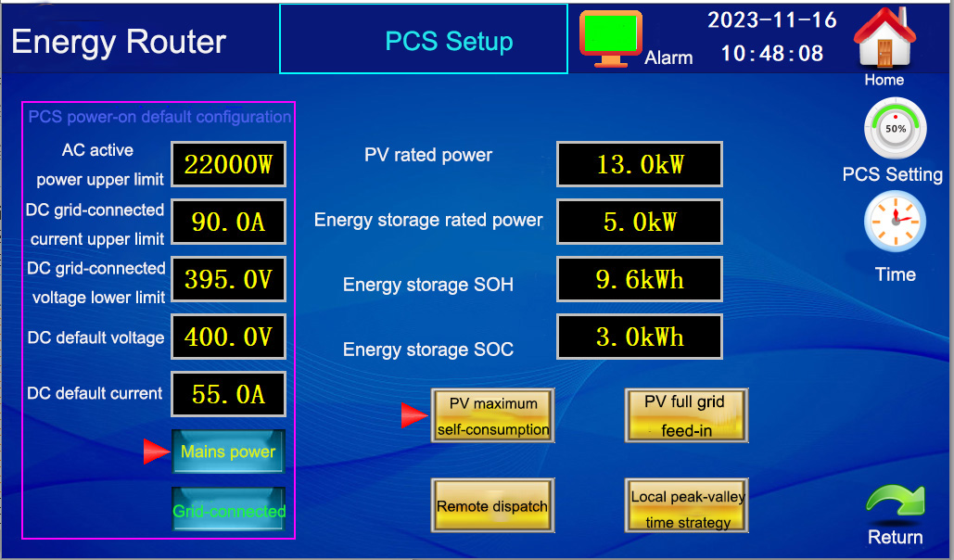Open PCS Setting gauge icon
954x560 pixels.
pos(896,129)
